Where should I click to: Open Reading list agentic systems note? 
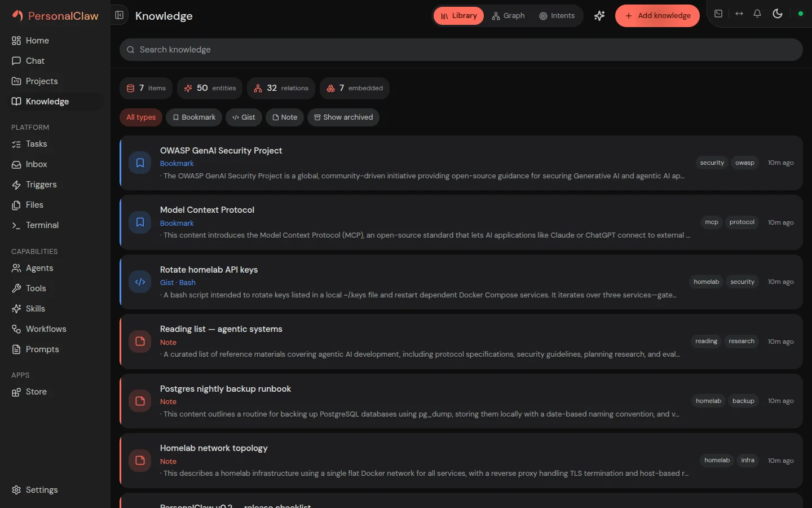[x=461, y=341]
